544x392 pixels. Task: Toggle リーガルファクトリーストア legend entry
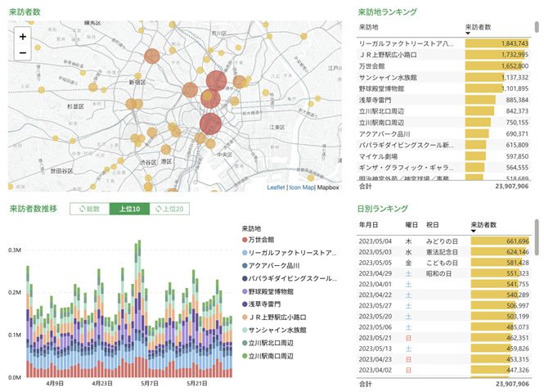[x=289, y=253]
